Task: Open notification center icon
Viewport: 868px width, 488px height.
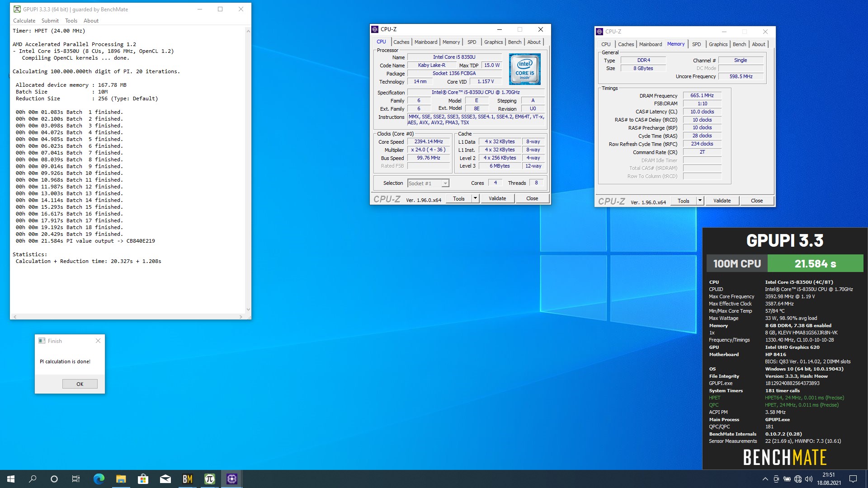Action: tap(853, 479)
